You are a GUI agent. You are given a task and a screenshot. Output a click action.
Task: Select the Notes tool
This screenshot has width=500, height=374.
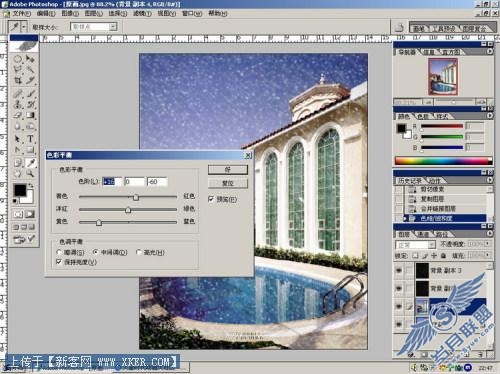18,163
